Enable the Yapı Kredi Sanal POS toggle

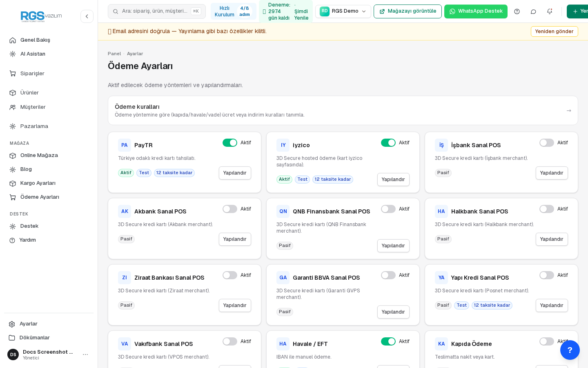pos(547,275)
